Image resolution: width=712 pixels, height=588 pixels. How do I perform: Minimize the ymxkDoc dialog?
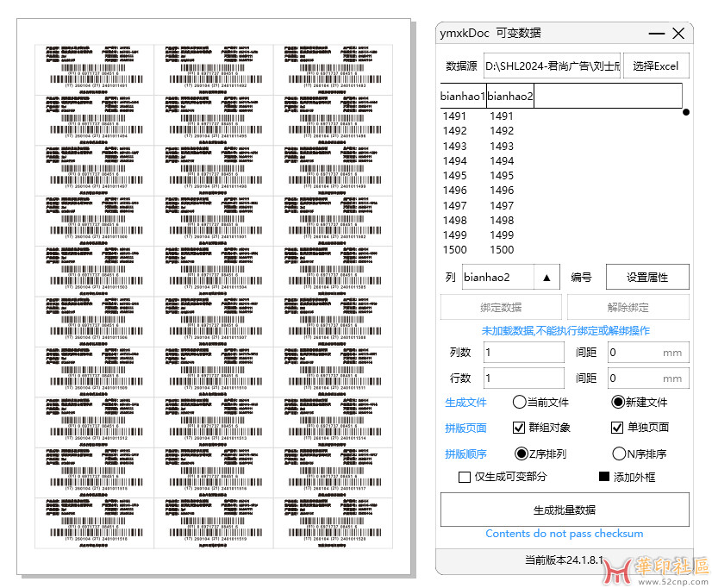tap(656, 34)
